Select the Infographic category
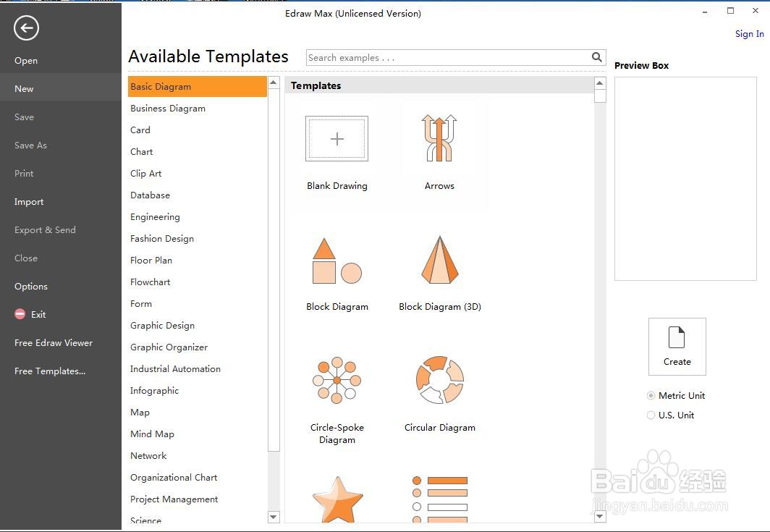Image resolution: width=770 pixels, height=532 pixels. click(198, 391)
